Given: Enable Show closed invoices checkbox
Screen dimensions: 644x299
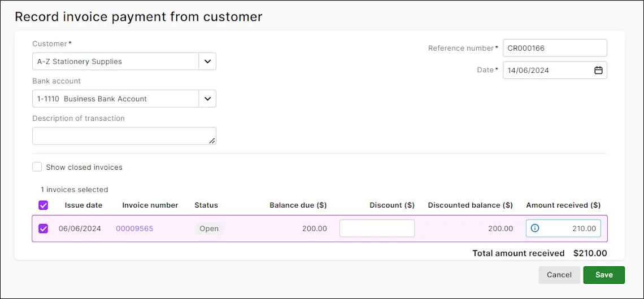Looking at the screenshot, I should [37, 167].
